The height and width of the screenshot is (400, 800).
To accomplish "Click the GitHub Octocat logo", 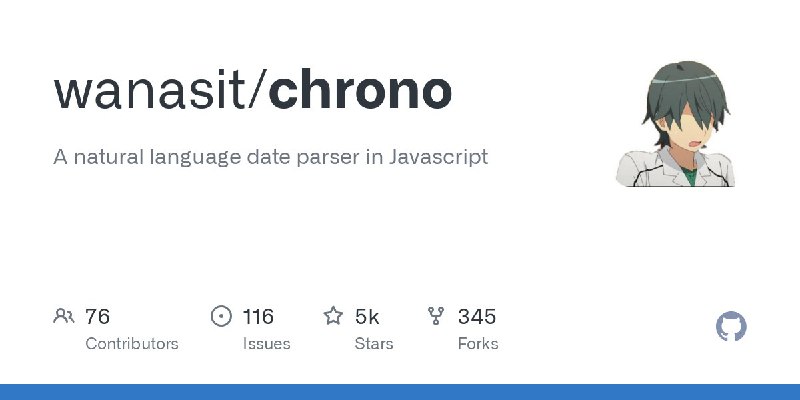I will [731, 327].
